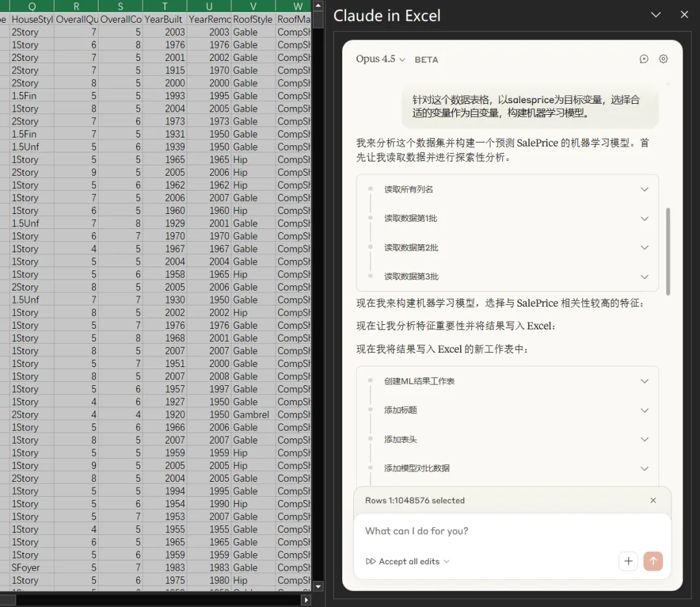The image size is (700, 607).
Task: Click the user prompt message bubble
Action: 530,106
